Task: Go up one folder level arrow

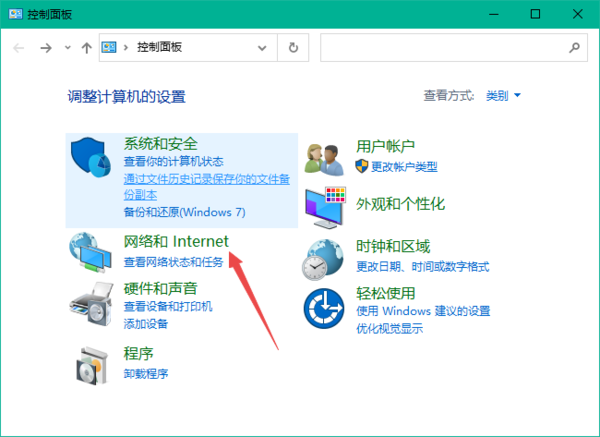Action: coord(87,47)
